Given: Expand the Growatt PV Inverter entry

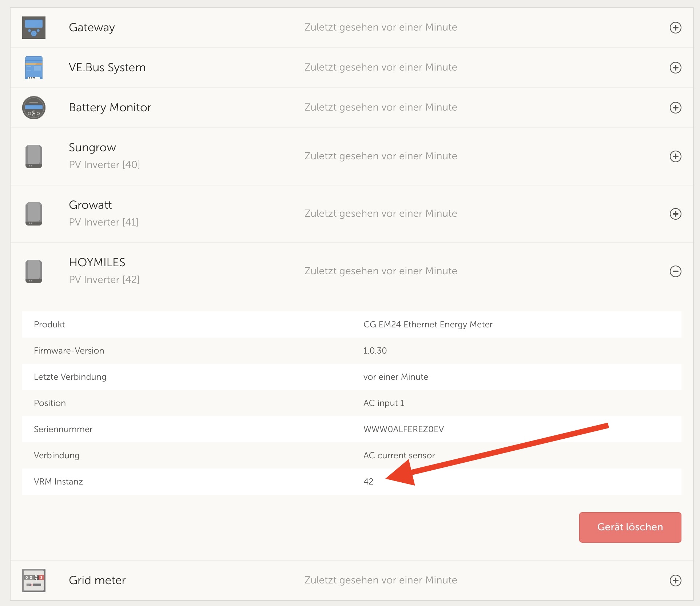Looking at the screenshot, I should pos(675,214).
